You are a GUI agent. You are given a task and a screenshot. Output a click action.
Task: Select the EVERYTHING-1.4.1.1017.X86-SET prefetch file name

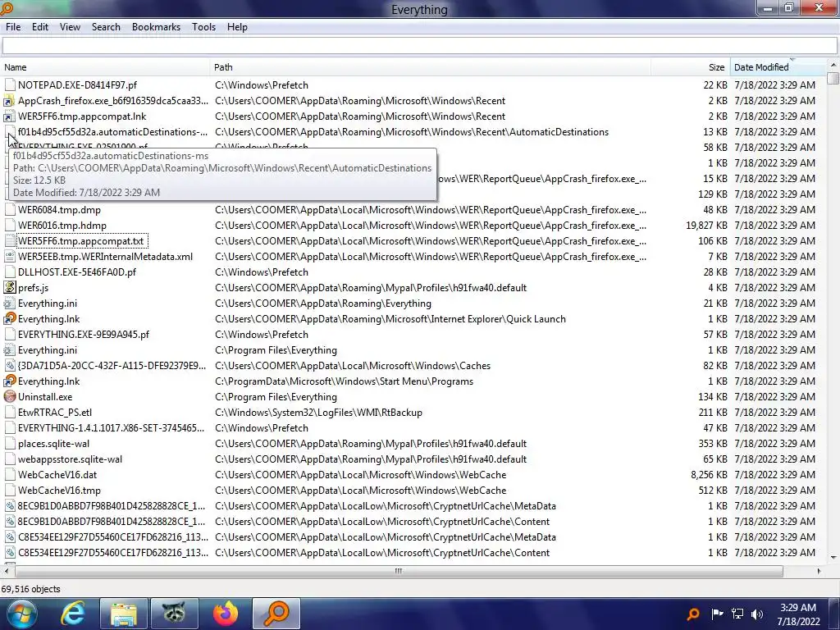coord(111,428)
